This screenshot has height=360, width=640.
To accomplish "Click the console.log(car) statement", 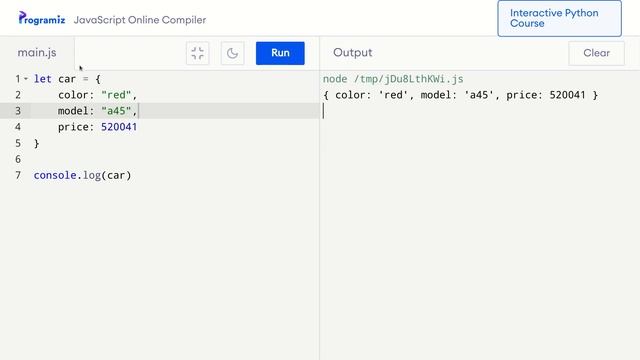I will [x=82, y=175].
